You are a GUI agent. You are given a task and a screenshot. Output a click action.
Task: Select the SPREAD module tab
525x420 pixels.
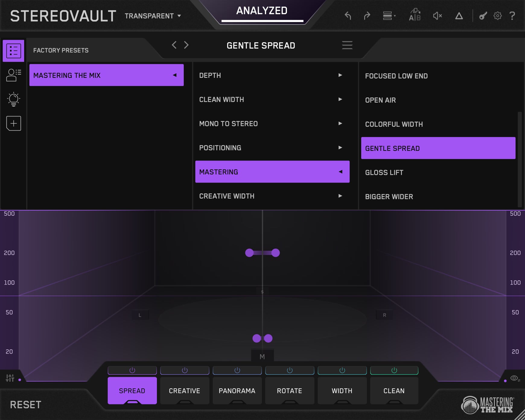click(x=132, y=390)
